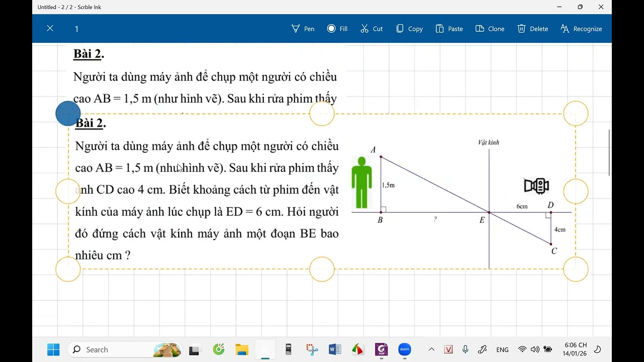Click the bottom-middle selection handle
This screenshot has width=644, height=362.
coord(322,269)
